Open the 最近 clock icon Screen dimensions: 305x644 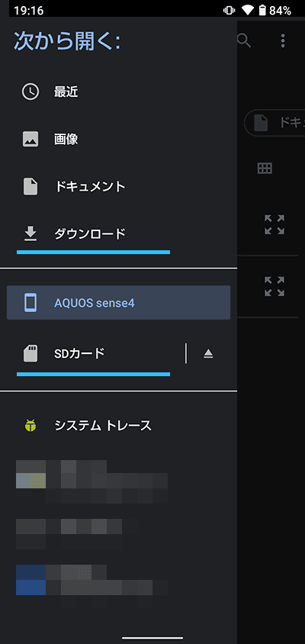pyautogui.click(x=30, y=92)
